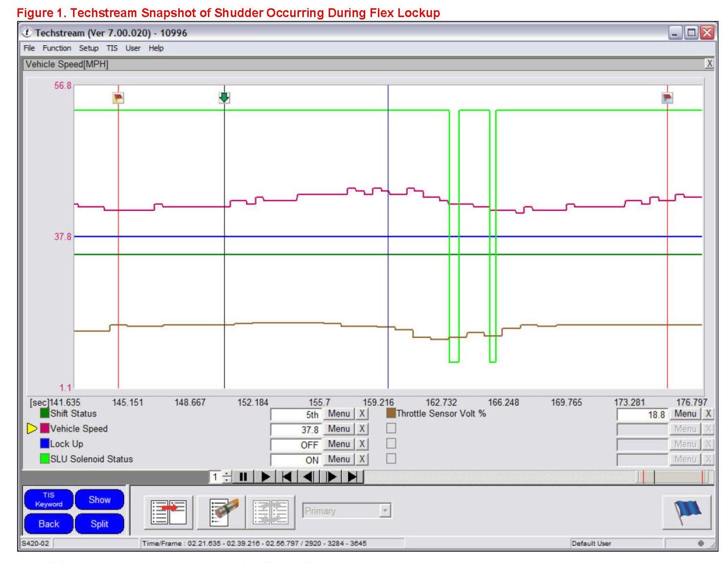Open the TIS menu

112,48
